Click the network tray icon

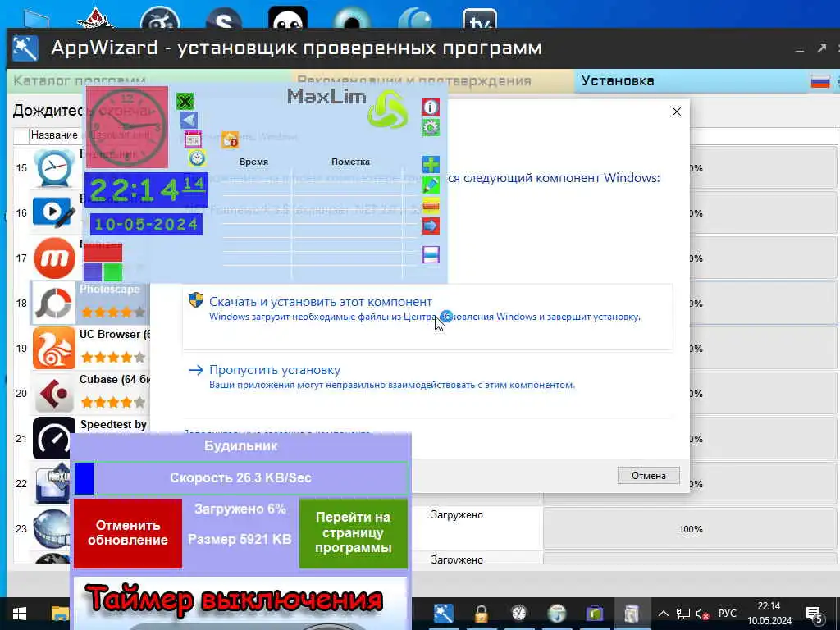(x=682, y=614)
